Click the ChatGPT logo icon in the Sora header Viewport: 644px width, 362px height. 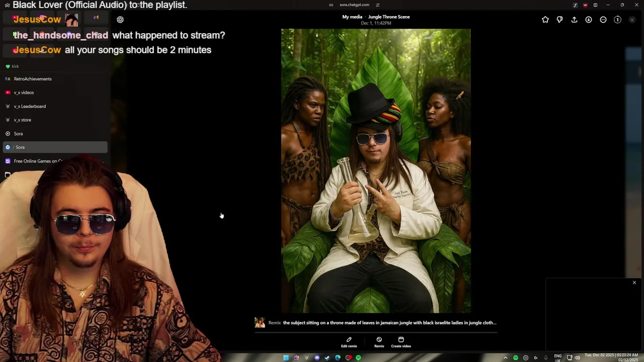pos(120,20)
